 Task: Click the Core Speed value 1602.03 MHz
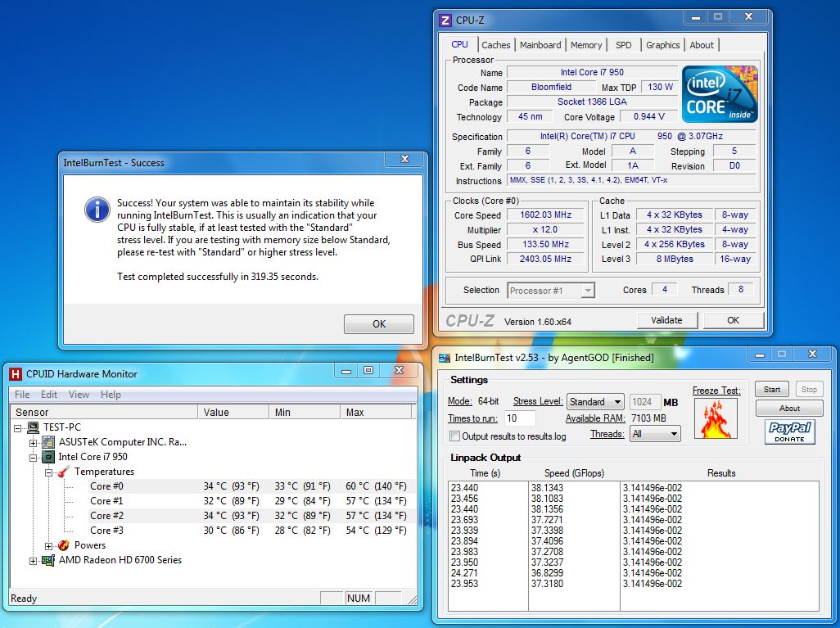(x=545, y=215)
